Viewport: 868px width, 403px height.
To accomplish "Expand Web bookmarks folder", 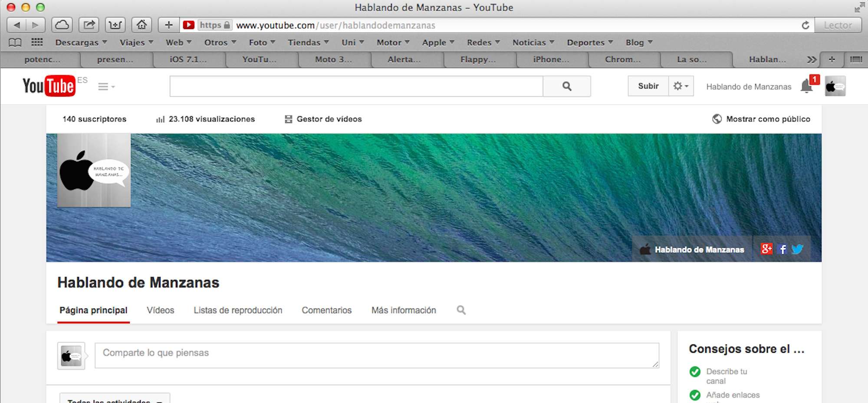I will coord(178,43).
